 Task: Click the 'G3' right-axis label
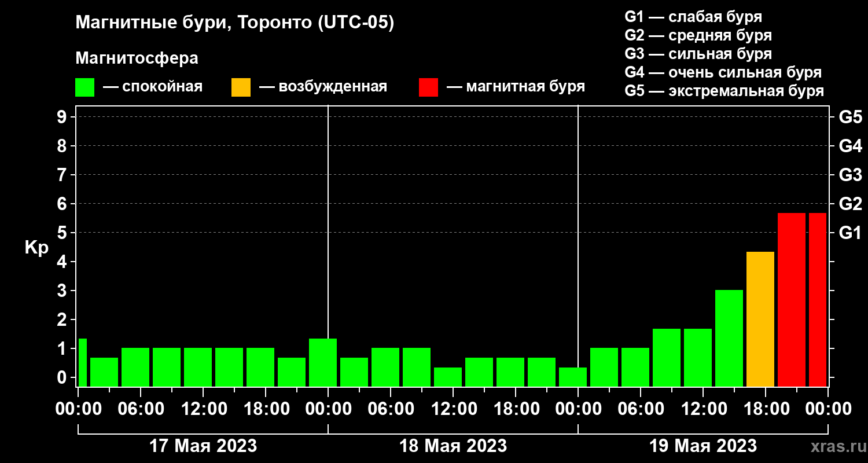[851, 175]
